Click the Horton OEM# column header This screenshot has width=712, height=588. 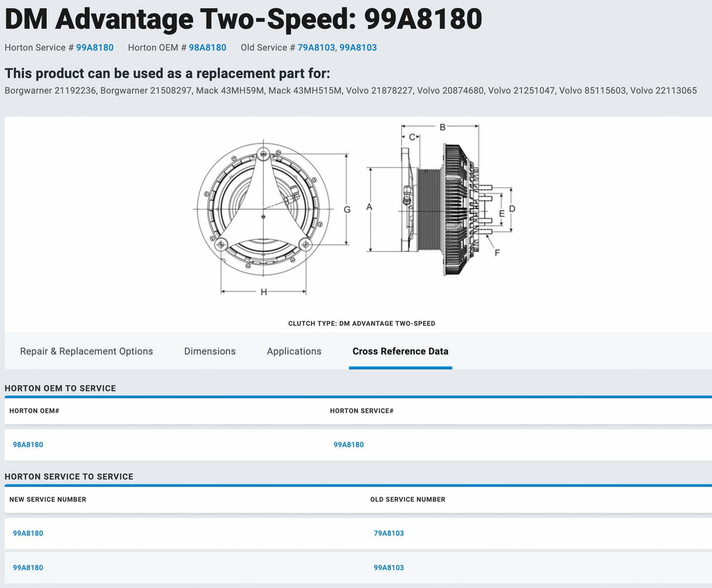[x=34, y=411]
